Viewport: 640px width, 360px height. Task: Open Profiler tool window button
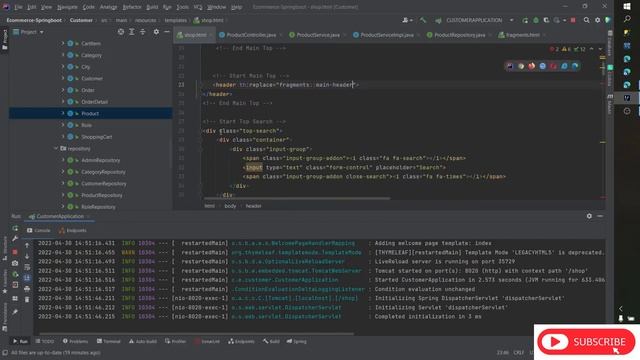tap(176, 341)
